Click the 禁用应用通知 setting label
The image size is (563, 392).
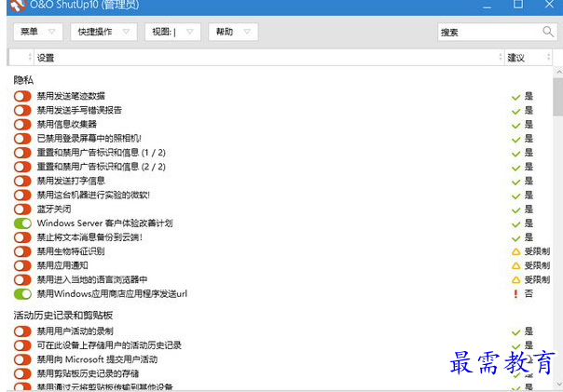pos(62,265)
